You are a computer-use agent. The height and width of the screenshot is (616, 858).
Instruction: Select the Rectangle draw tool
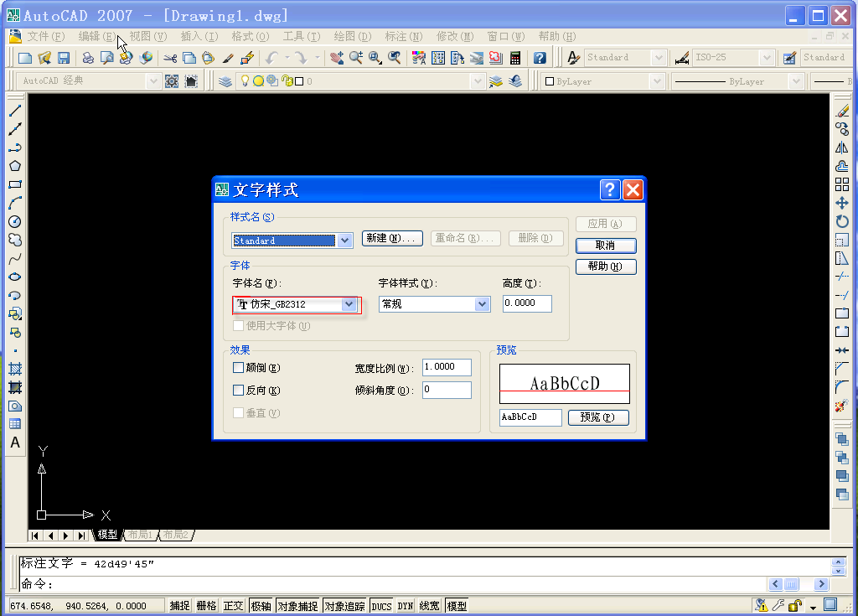click(x=15, y=184)
